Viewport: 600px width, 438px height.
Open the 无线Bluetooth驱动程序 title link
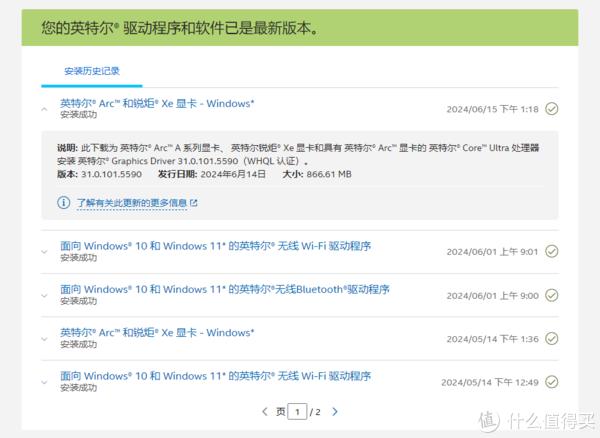[x=224, y=289]
